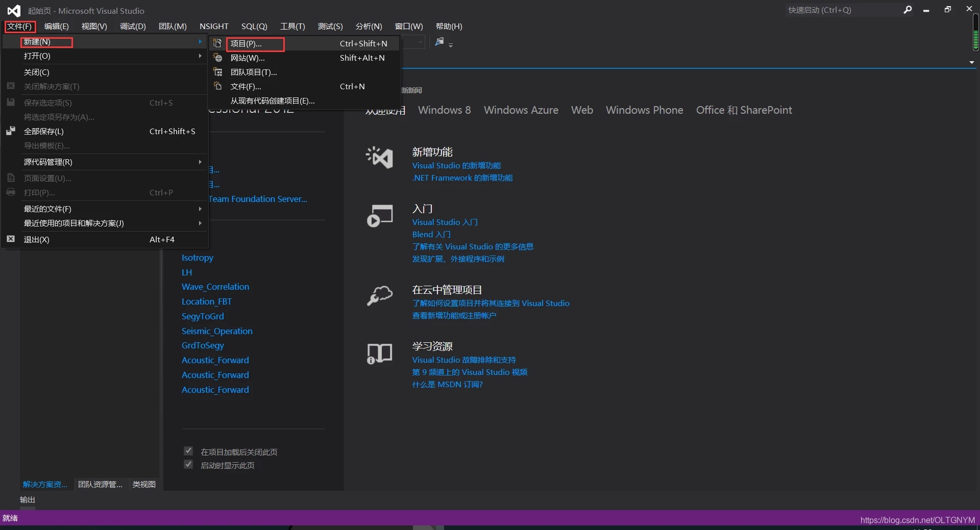This screenshot has width=980, height=530.
Task: Select 关闭(C) menu entry
Action: pyautogui.click(x=105, y=72)
